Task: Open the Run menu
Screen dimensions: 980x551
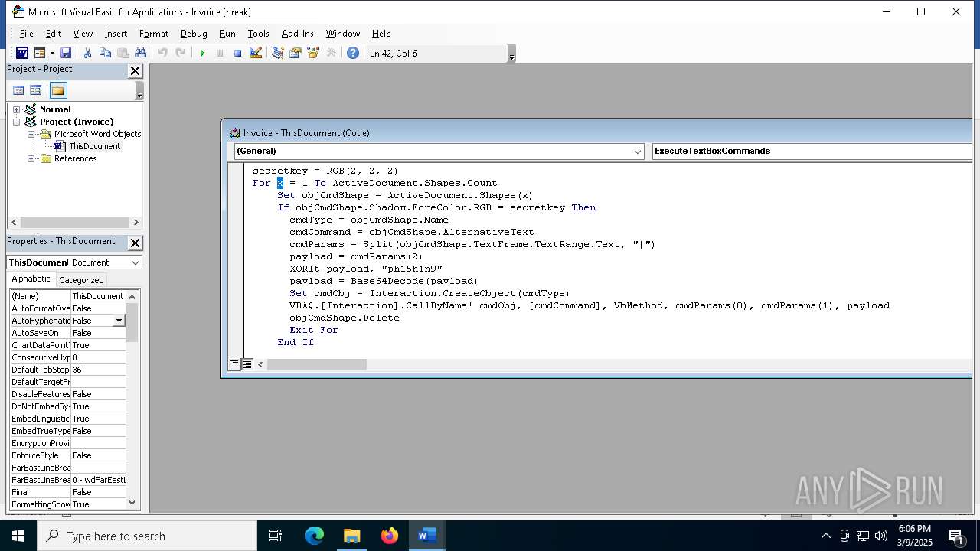Action: click(227, 34)
